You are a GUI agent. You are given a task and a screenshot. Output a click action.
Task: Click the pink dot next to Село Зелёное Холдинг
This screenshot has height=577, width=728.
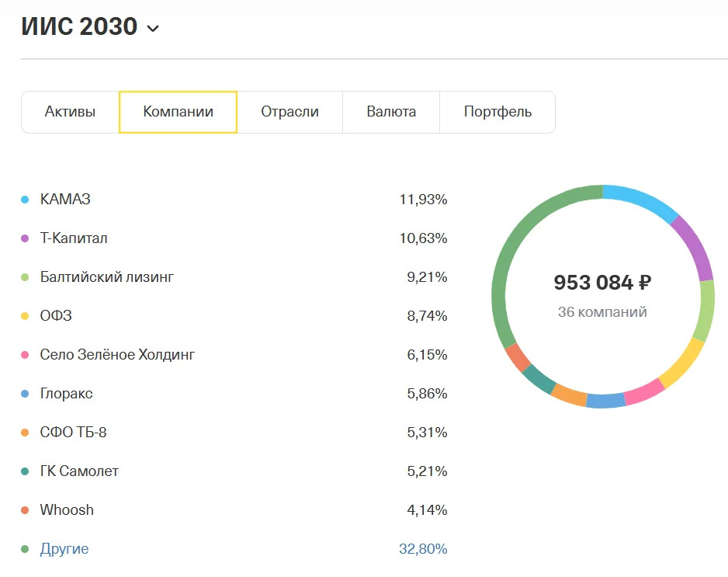[25, 355]
